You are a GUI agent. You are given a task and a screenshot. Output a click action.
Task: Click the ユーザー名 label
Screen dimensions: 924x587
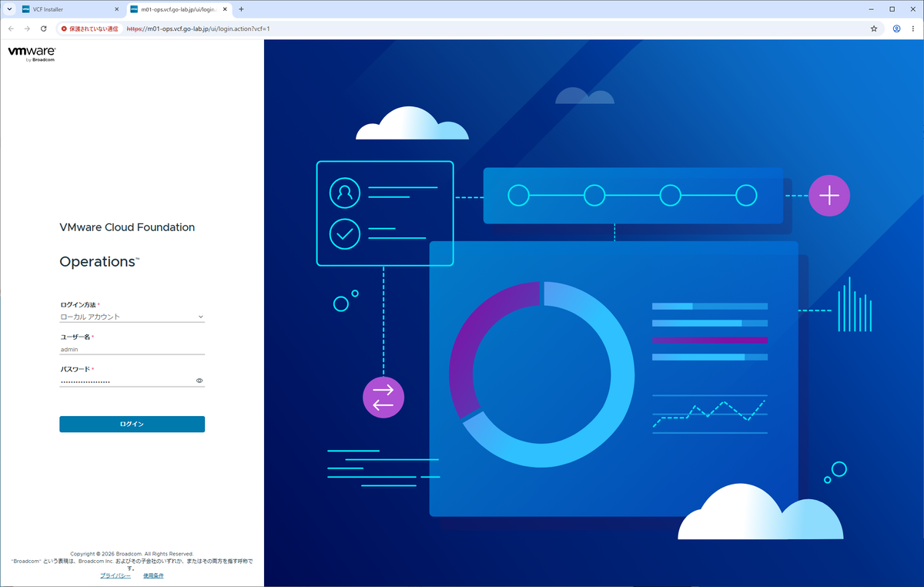click(77, 337)
